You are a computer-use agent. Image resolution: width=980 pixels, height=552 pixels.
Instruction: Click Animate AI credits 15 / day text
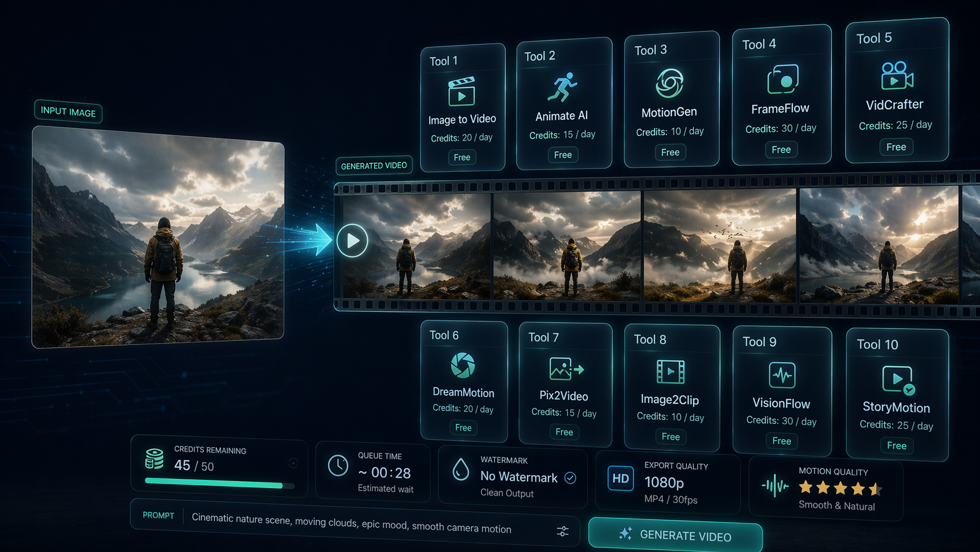click(x=562, y=135)
